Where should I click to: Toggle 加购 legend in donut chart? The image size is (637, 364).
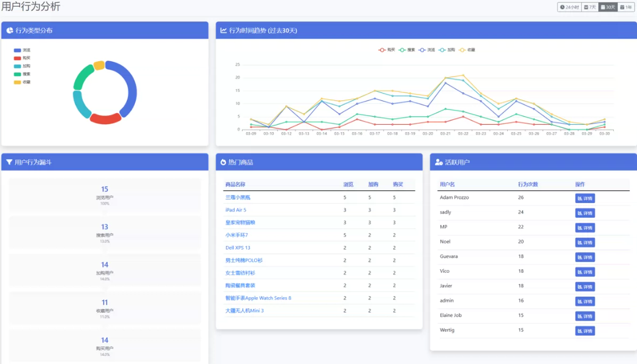(x=22, y=66)
